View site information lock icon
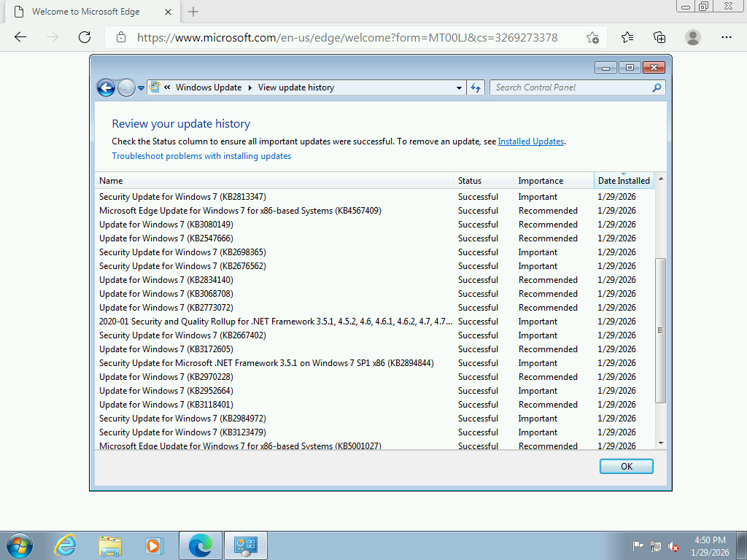747x560 pixels. pos(121,37)
